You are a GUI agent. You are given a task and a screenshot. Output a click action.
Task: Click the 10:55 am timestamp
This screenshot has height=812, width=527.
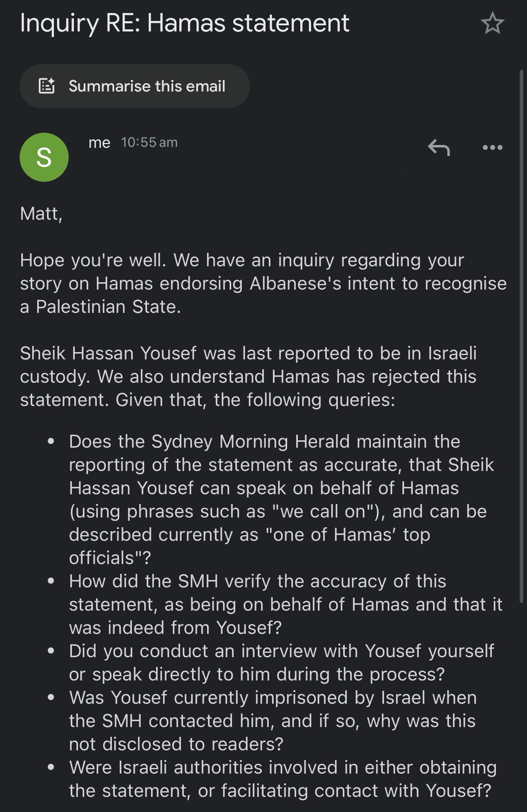(149, 143)
